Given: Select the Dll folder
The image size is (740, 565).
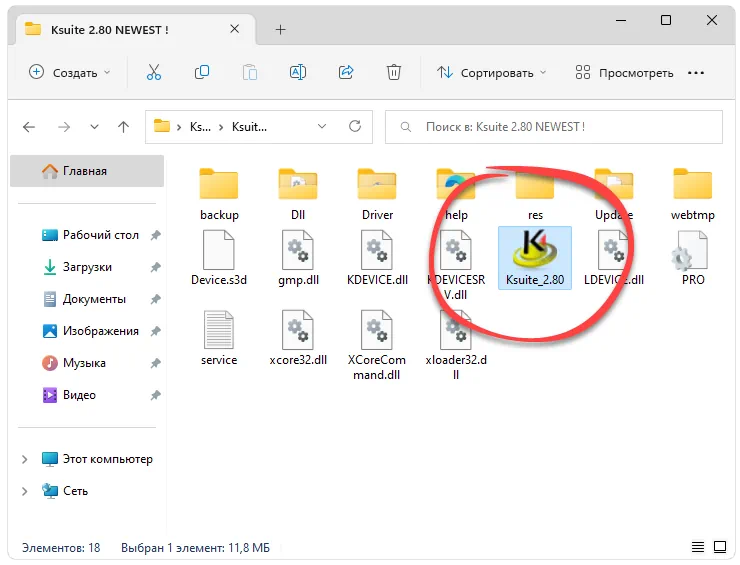Looking at the screenshot, I should (298, 194).
